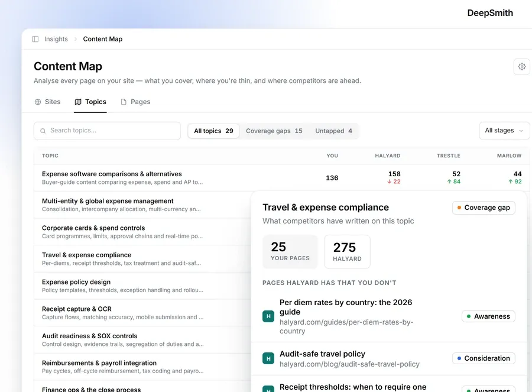Click the search magnifier icon
Screen dimensions: 532x392
tap(43, 131)
